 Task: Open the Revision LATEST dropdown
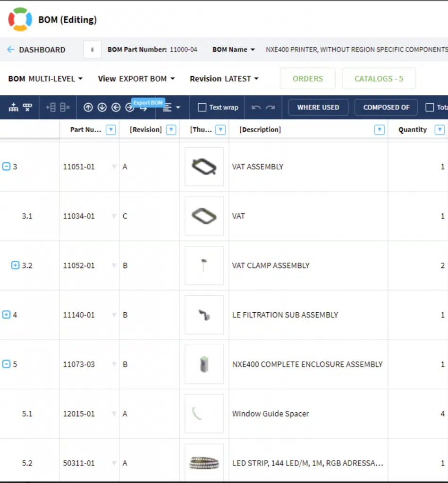(x=224, y=79)
